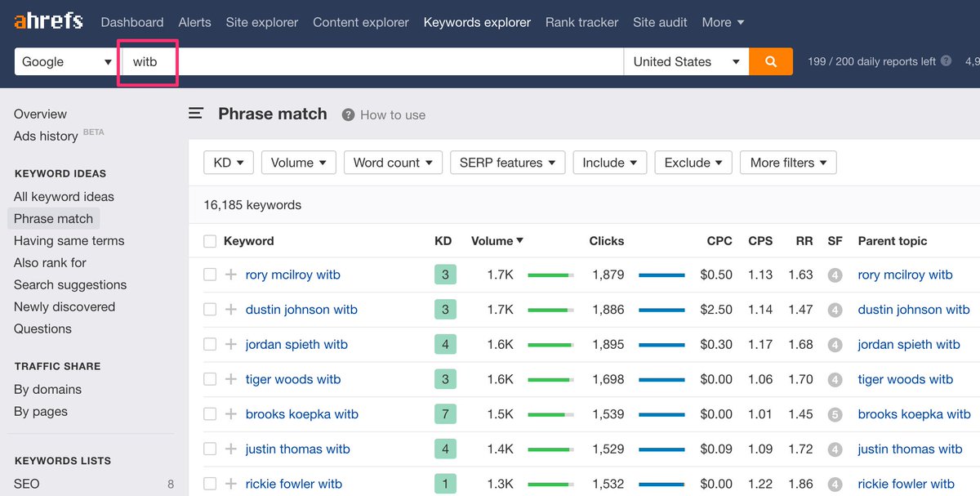
Task: Open the Google search engine dropdown
Action: coord(66,61)
